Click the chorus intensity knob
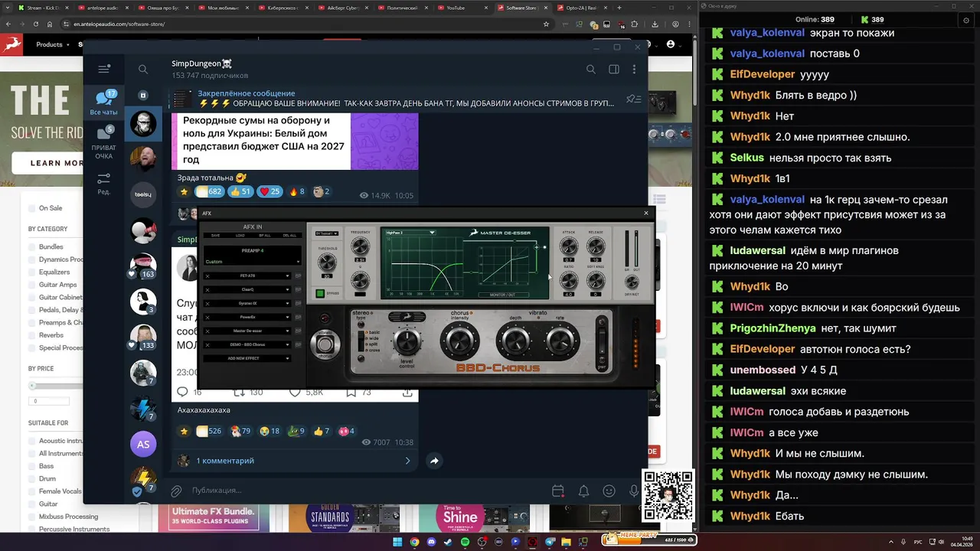980x551 pixels. [459, 340]
